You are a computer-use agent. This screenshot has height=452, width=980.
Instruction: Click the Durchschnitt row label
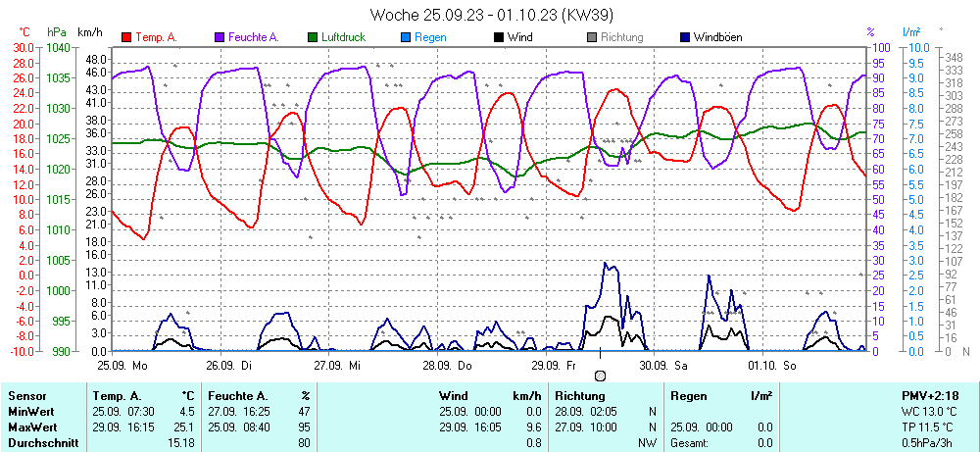42,443
